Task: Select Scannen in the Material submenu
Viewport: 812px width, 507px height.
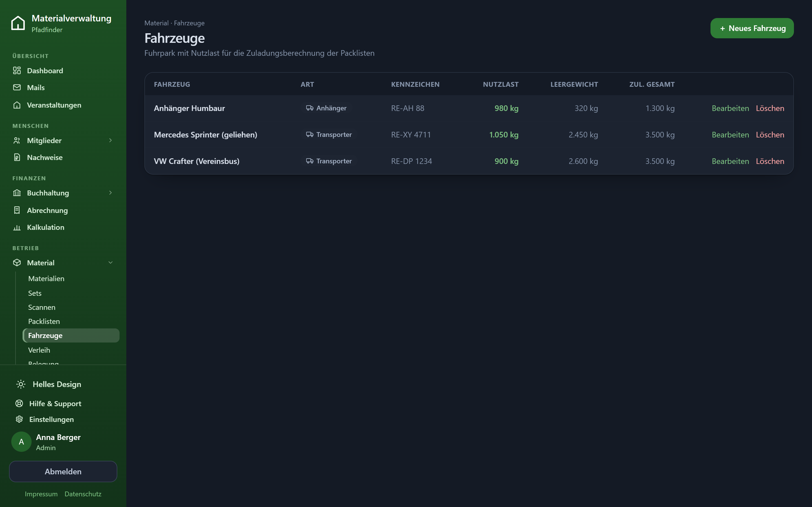Action: pyautogui.click(x=42, y=307)
